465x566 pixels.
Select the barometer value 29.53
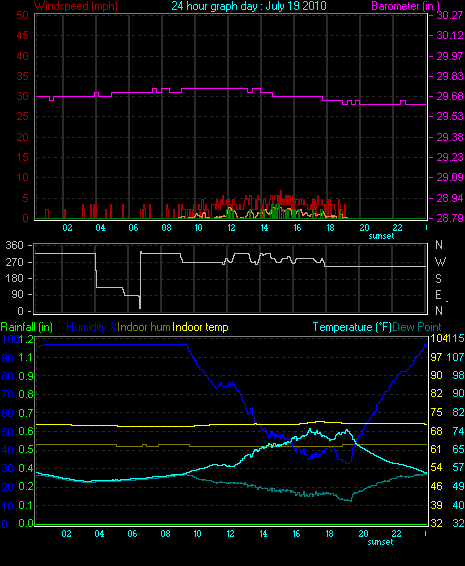click(x=450, y=117)
